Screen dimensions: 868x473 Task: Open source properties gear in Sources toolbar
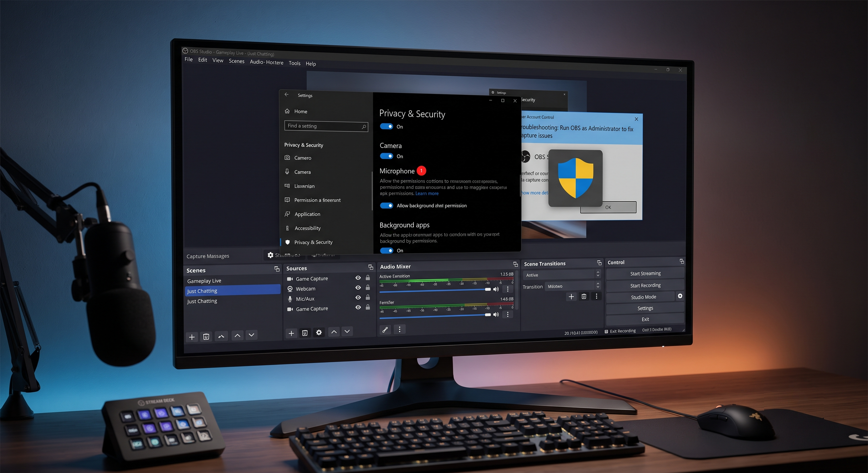click(x=319, y=333)
